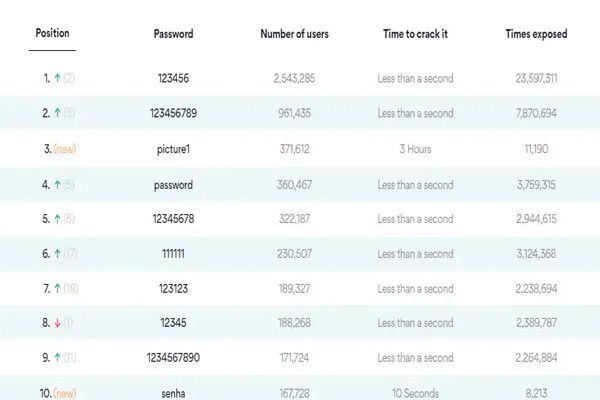Click the green arrow in position 5 row

click(x=56, y=220)
